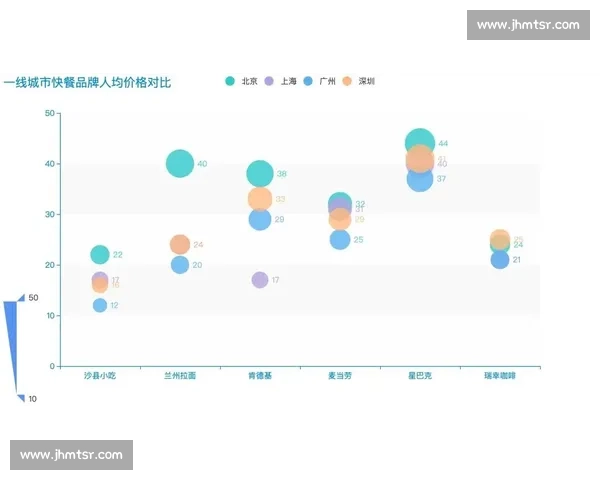
Task: Pick the teal bubble valued 44 for 星巴克
Action: coord(420,144)
